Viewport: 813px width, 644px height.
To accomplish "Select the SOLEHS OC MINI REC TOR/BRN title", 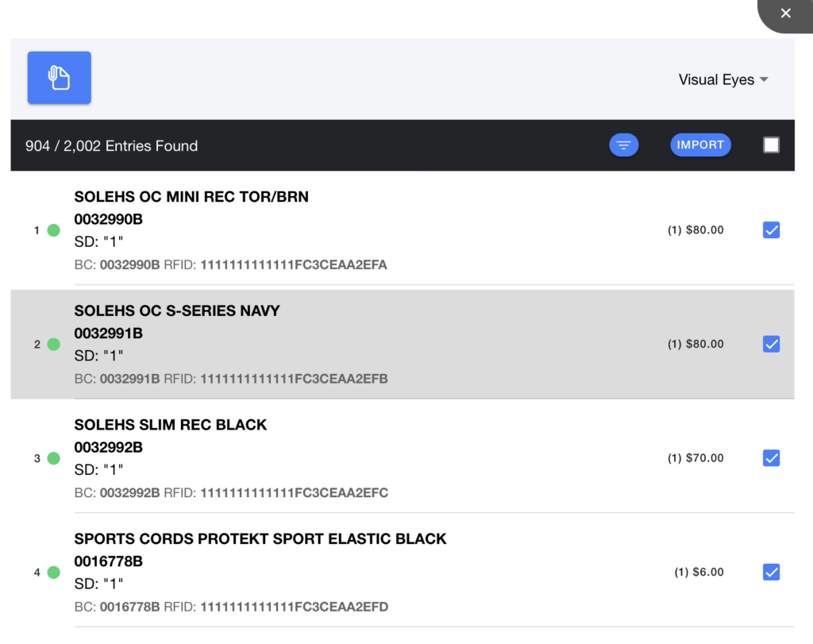I will click(191, 197).
